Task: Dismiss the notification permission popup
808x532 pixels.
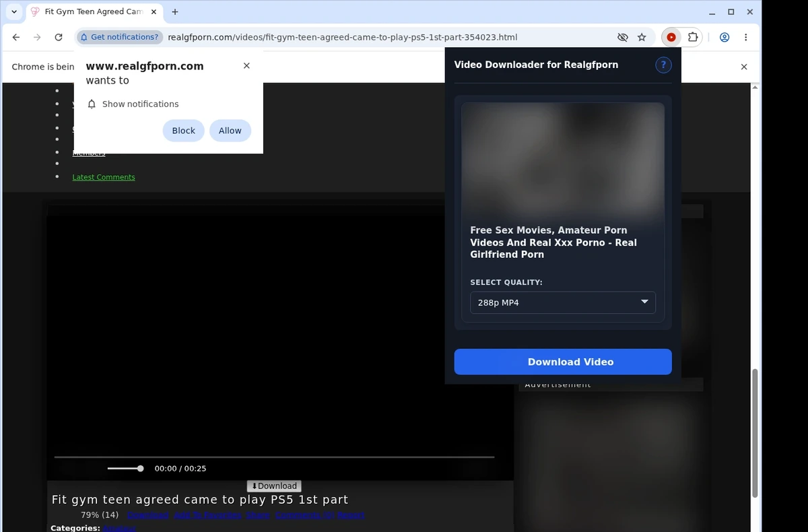Action: click(246, 65)
